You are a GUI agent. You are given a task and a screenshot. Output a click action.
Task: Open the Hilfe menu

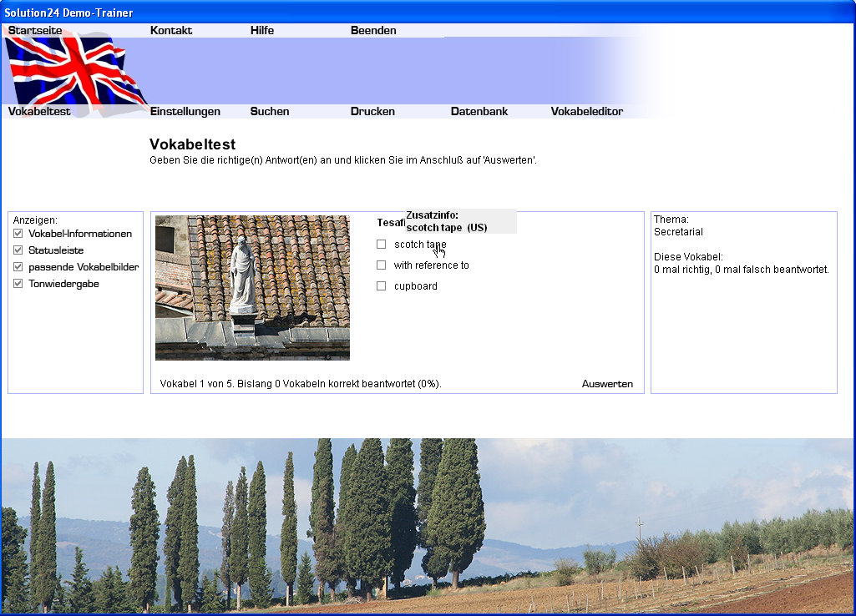click(262, 30)
